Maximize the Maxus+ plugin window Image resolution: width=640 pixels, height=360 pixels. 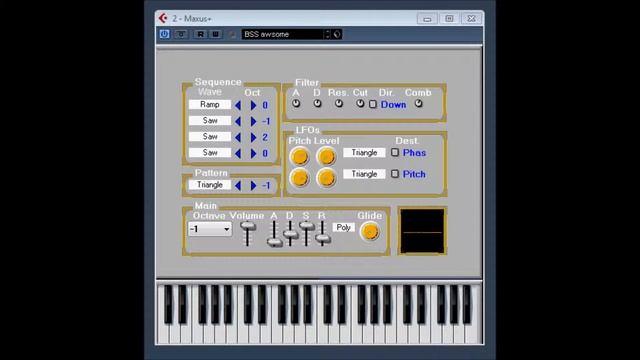[449, 19]
